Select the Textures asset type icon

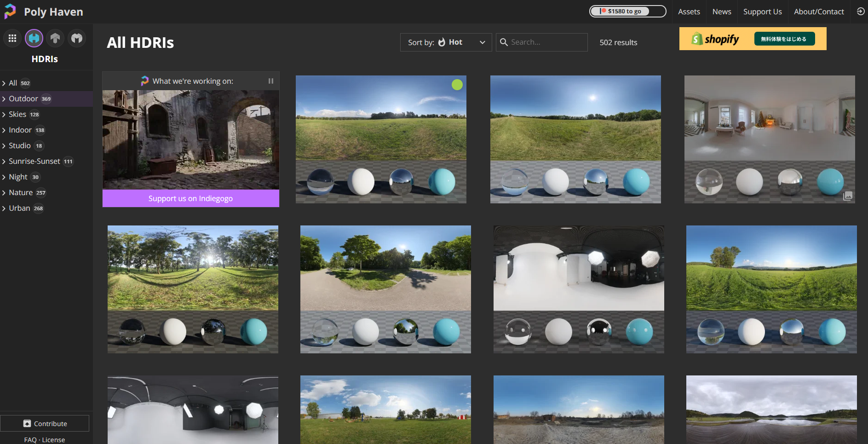(55, 38)
